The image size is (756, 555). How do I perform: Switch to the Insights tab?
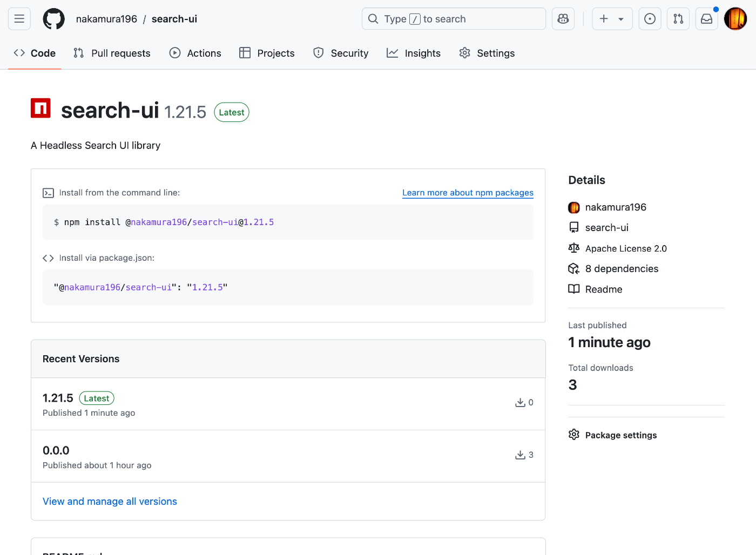(x=414, y=53)
